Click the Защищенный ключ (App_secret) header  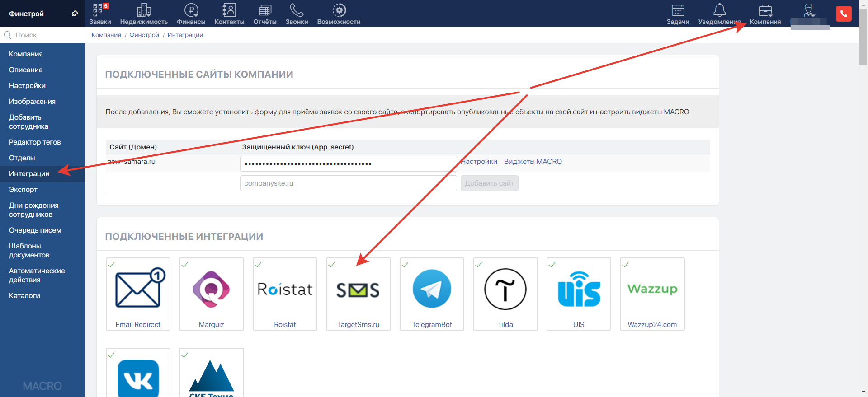[298, 147]
